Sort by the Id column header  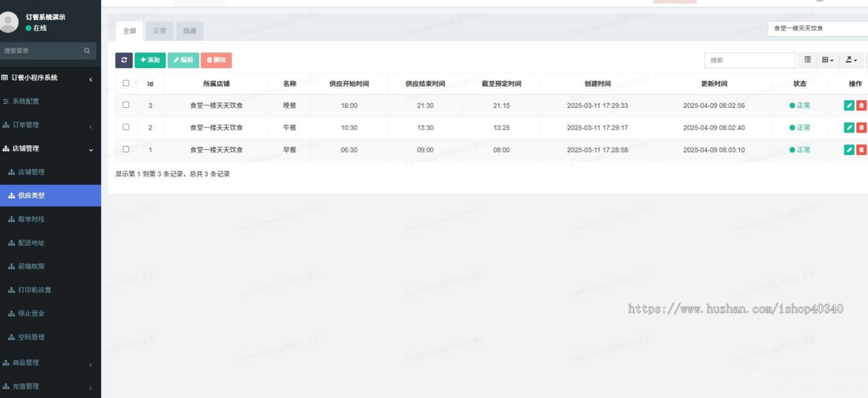coord(150,84)
